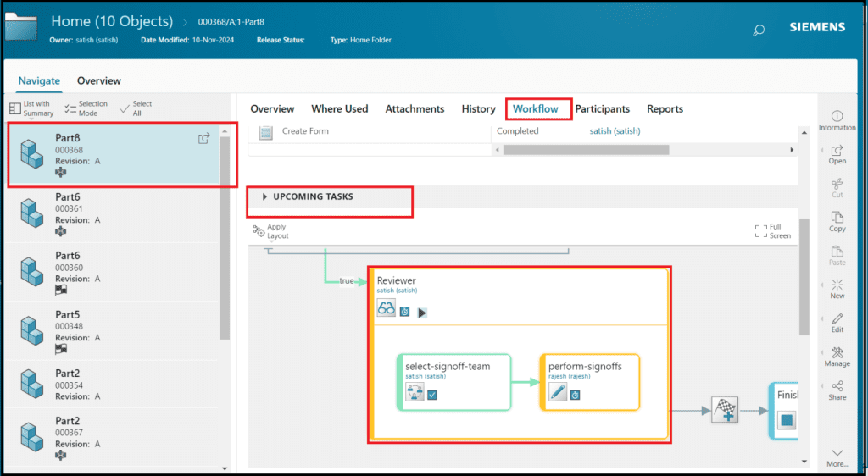Viewport: 868px width, 476px height.
Task: Expand the More commands chevron
Action: click(x=837, y=453)
